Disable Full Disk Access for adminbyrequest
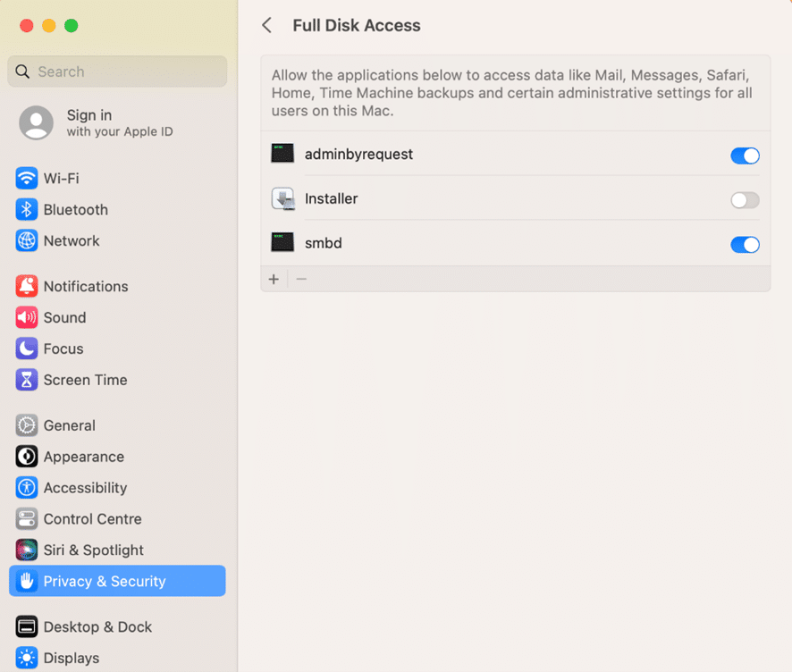The width and height of the screenshot is (792, 672). click(x=745, y=155)
